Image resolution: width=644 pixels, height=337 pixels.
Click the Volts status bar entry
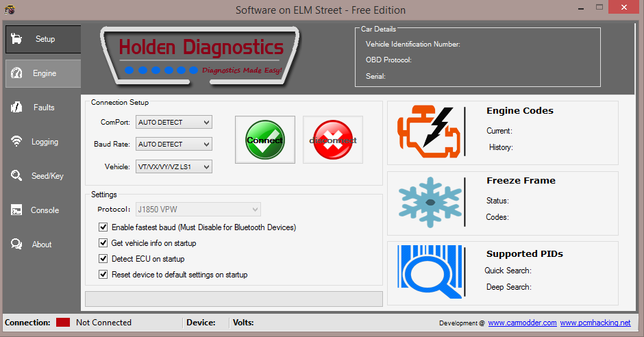[x=243, y=323]
